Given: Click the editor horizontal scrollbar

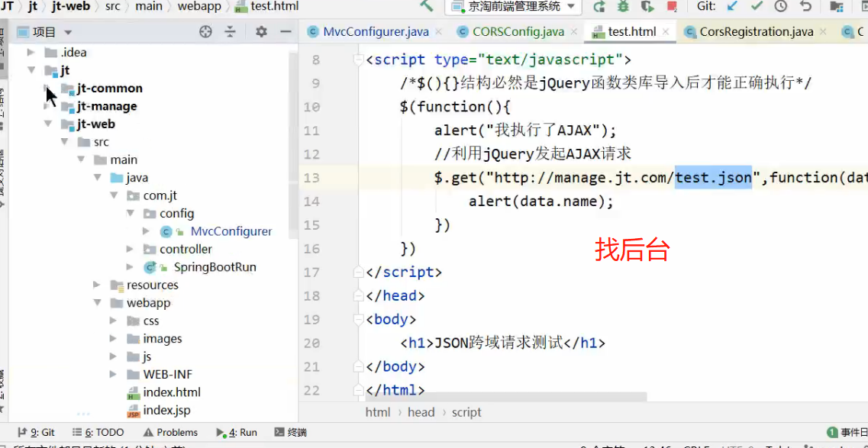Looking at the screenshot, I should [x=505, y=396].
